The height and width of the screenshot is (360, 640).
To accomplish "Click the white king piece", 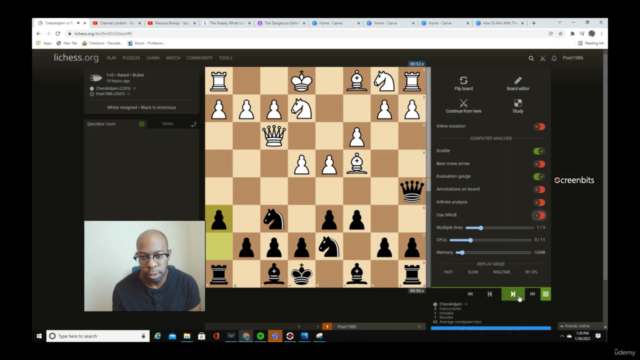I will pyautogui.click(x=301, y=81).
